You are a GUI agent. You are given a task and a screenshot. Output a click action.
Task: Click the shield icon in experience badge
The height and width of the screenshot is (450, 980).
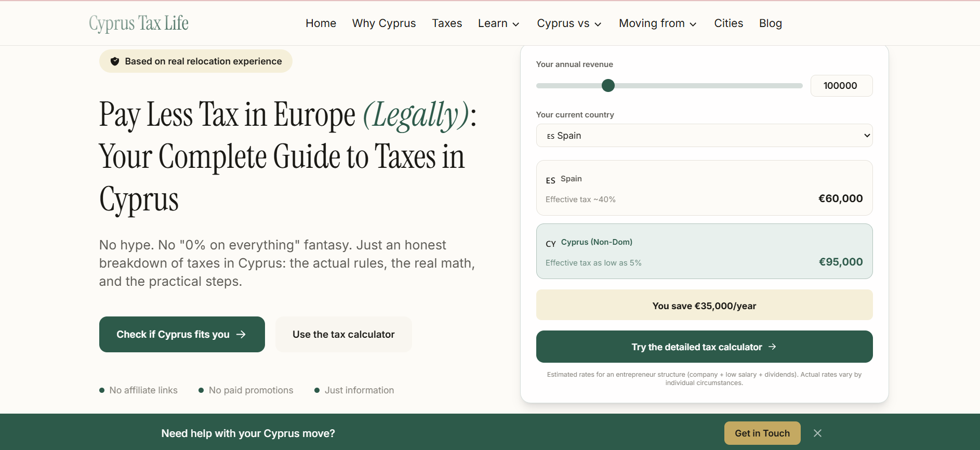click(115, 61)
